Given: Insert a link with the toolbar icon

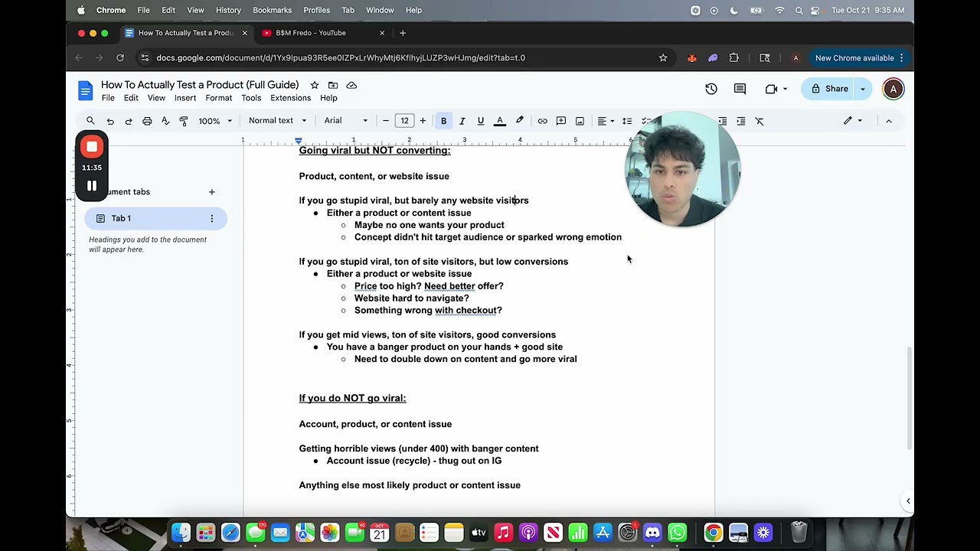Looking at the screenshot, I should tap(542, 121).
